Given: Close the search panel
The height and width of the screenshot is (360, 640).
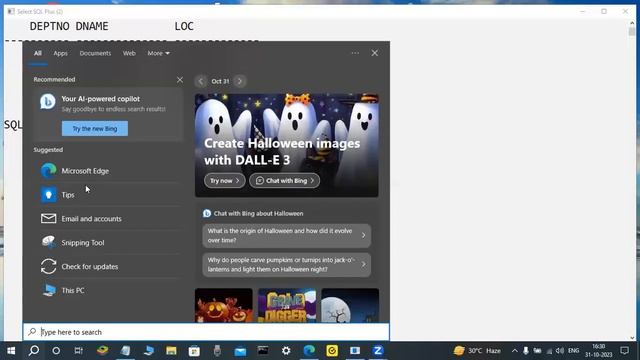Looking at the screenshot, I should pyautogui.click(x=374, y=53).
